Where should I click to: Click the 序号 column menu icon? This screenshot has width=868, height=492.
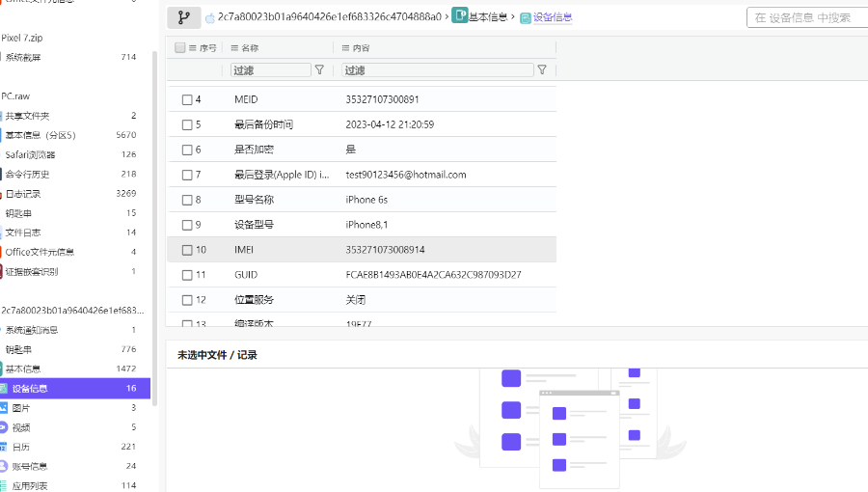click(x=193, y=48)
